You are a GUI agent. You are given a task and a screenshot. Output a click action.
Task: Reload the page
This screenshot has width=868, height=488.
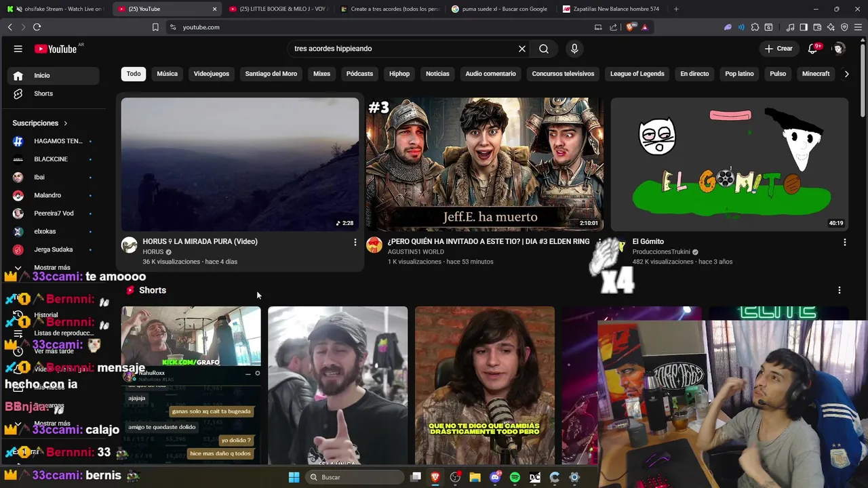(37, 27)
